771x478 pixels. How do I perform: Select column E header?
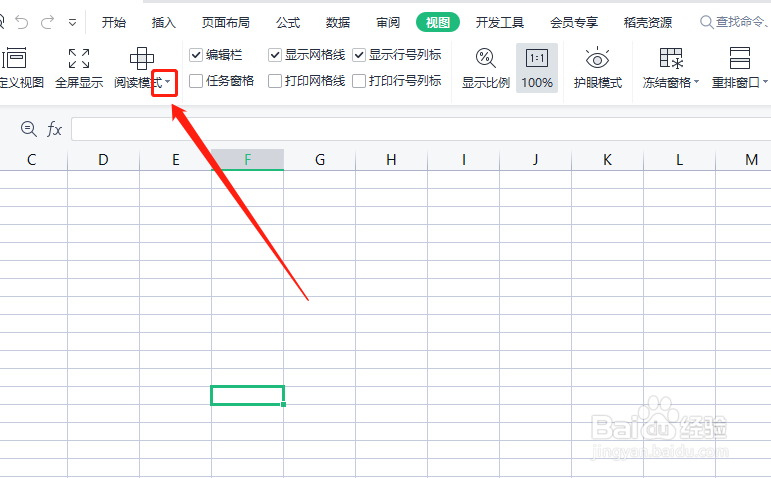coord(176,160)
